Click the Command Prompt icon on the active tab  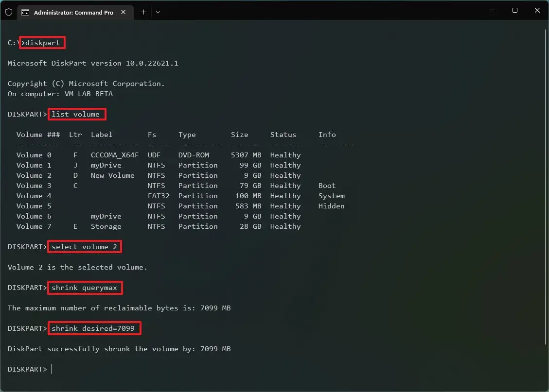click(x=25, y=13)
